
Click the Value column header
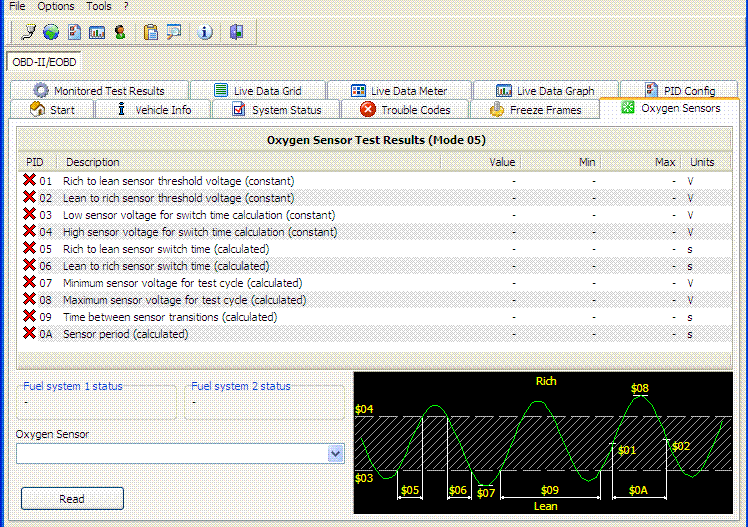pyautogui.click(x=480, y=162)
